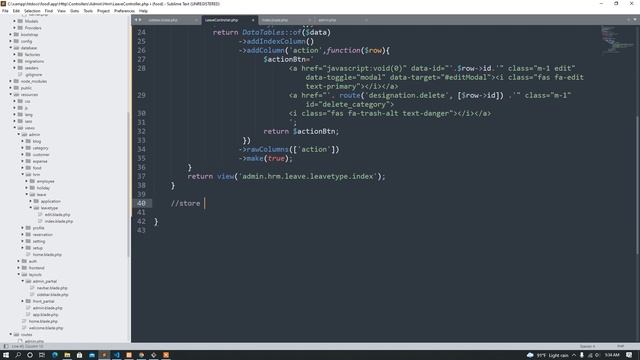
Task: Open edit.blade.php in leavetype
Action: [57, 215]
